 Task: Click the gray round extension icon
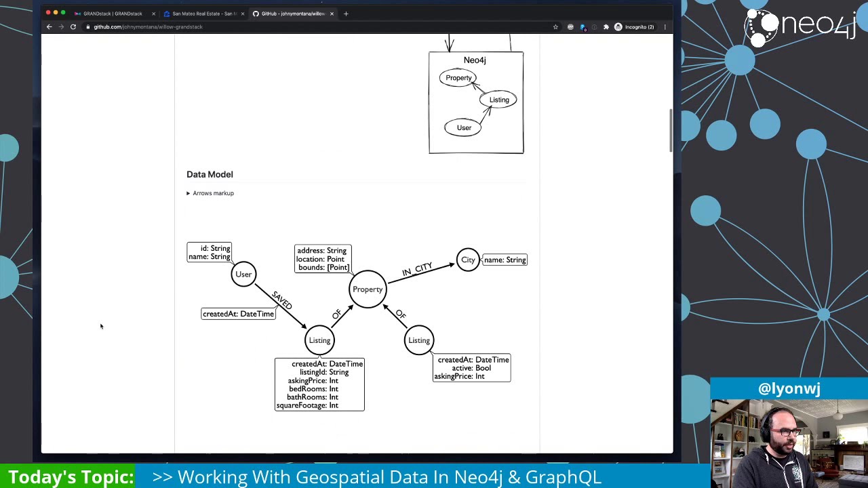pos(570,27)
